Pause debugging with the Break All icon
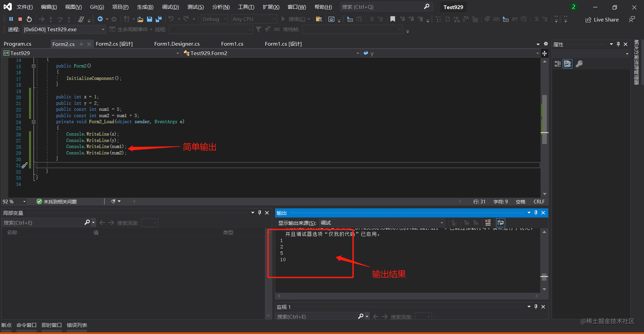 pos(11,19)
